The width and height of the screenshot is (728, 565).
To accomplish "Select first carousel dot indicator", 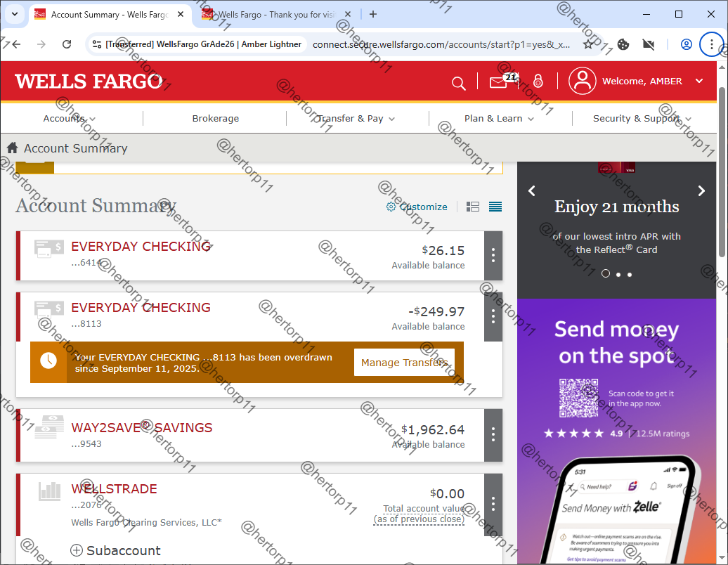I will 606,273.
